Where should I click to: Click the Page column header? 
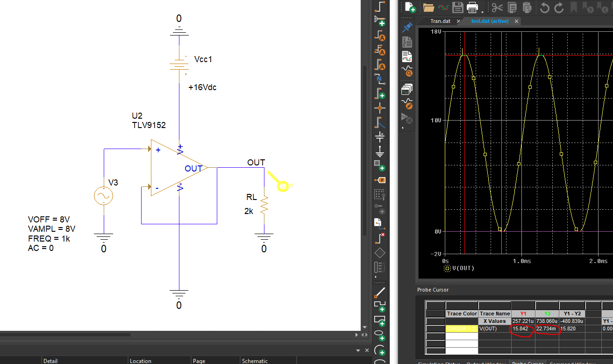pyautogui.click(x=199, y=361)
